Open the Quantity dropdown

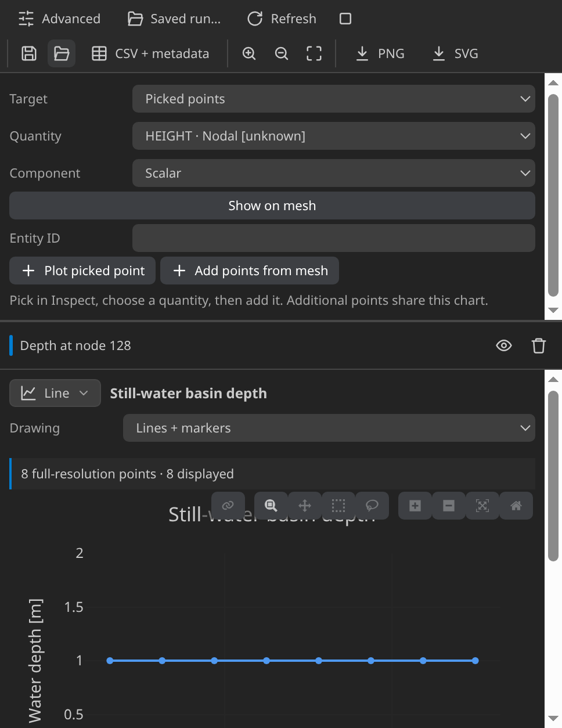pyautogui.click(x=334, y=136)
